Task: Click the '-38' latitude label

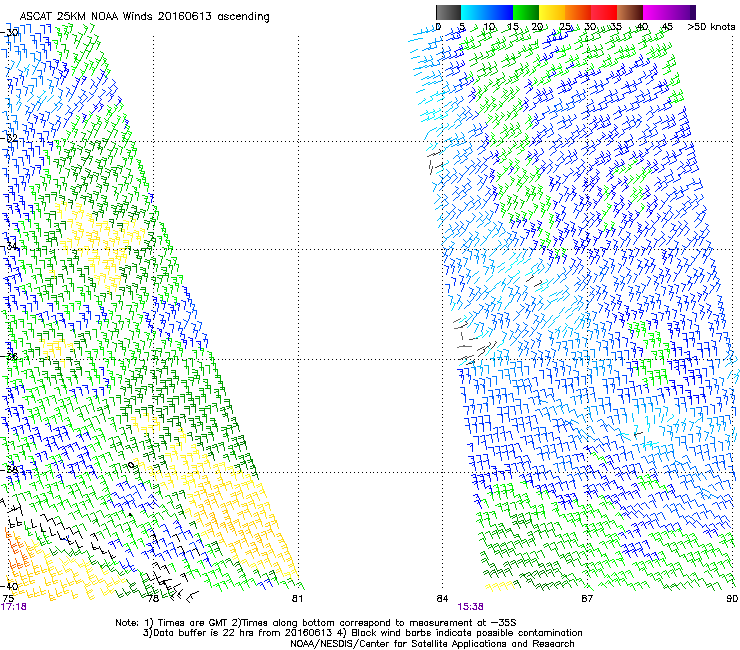Action: [x=9, y=469]
